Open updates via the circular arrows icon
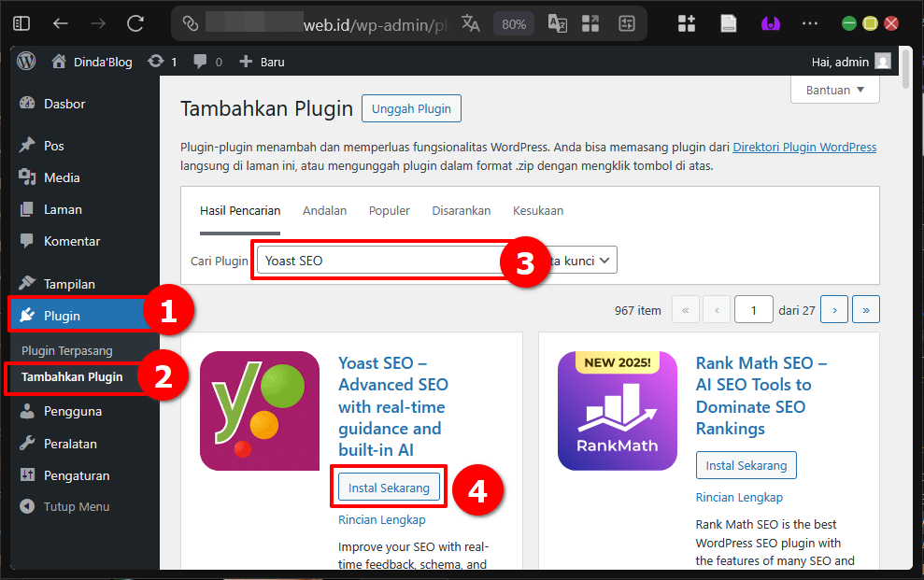This screenshot has height=580, width=924. coord(153,61)
